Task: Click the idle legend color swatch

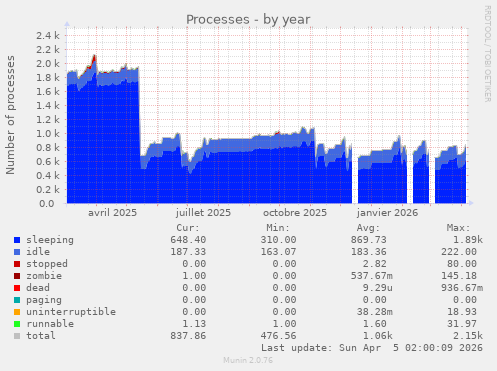Action: pyautogui.click(x=17, y=252)
